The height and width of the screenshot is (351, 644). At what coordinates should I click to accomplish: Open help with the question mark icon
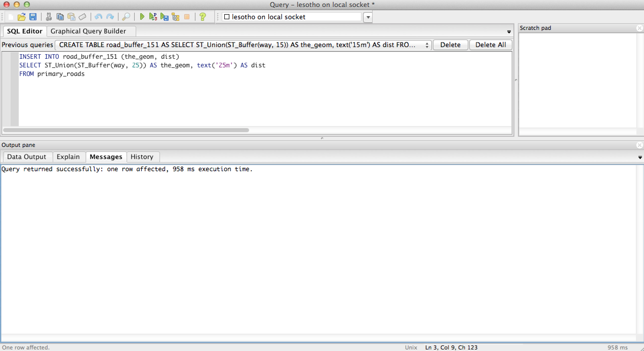[x=203, y=17]
